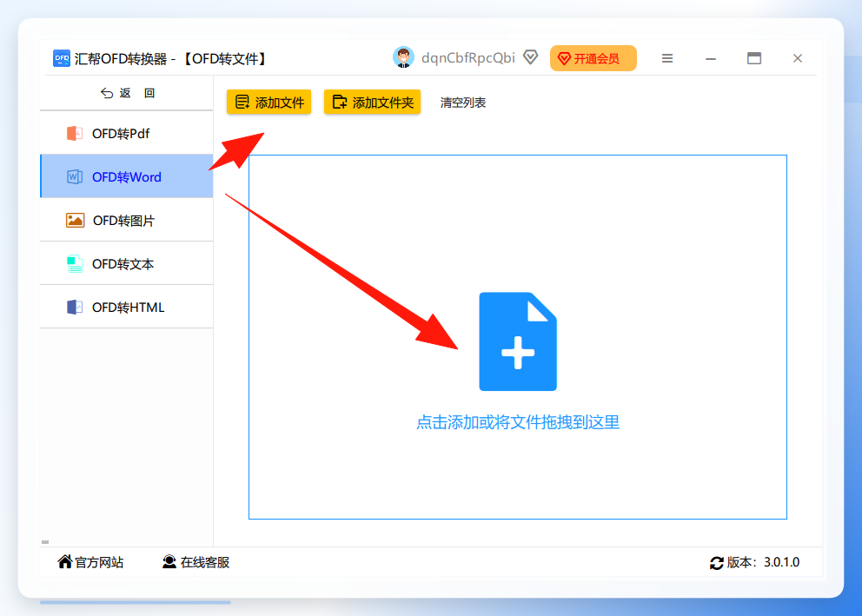Go back with the 返回 button
Screen dimensions: 862x616
coord(127,93)
